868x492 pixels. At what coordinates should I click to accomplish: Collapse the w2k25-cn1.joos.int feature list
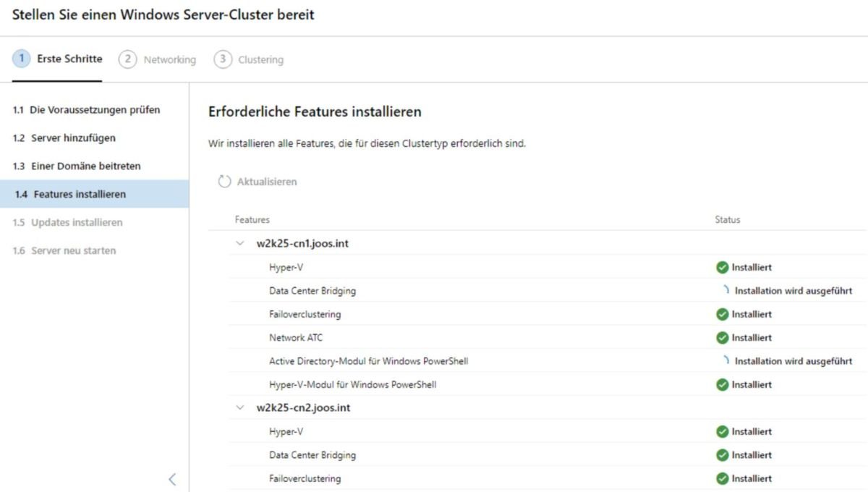239,244
